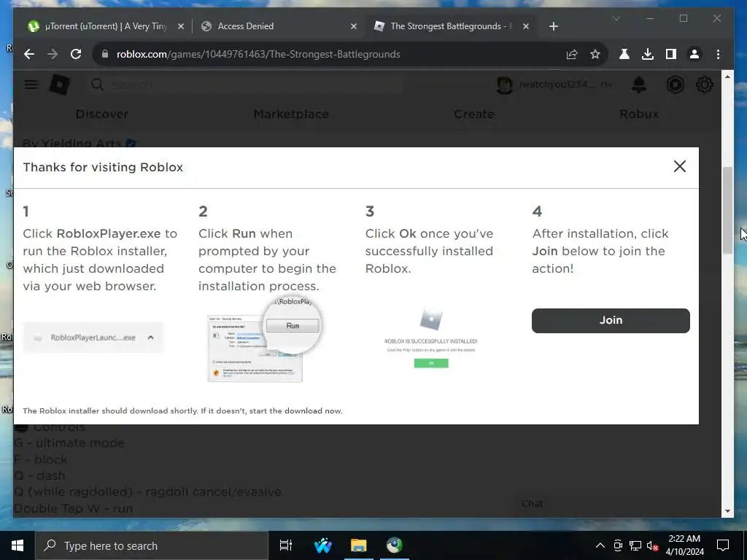Click the Robux hexagon icon
Image resolution: width=747 pixels, height=560 pixels.
[675, 85]
